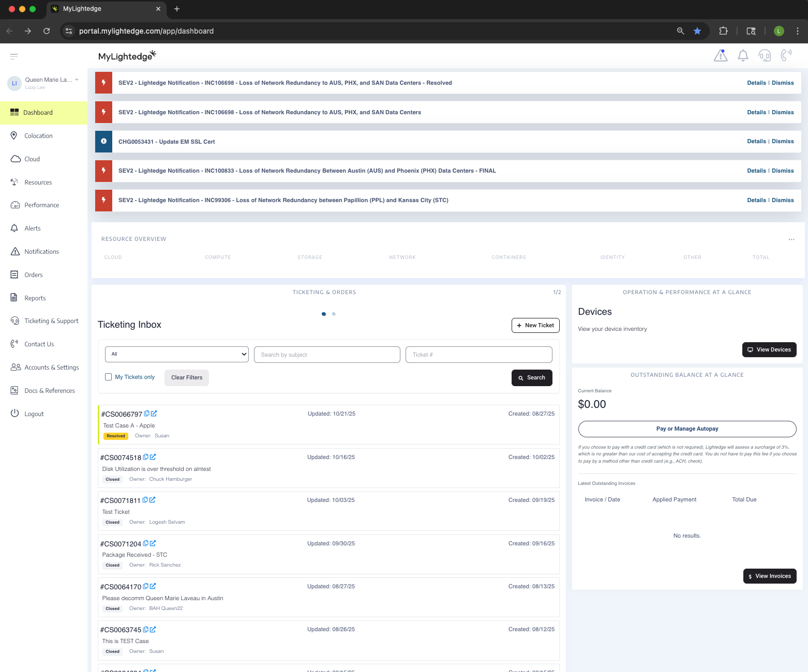The image size is (808, 672).
Task: Create a ticket with New Ticket button
Action: tap(535, 325)
